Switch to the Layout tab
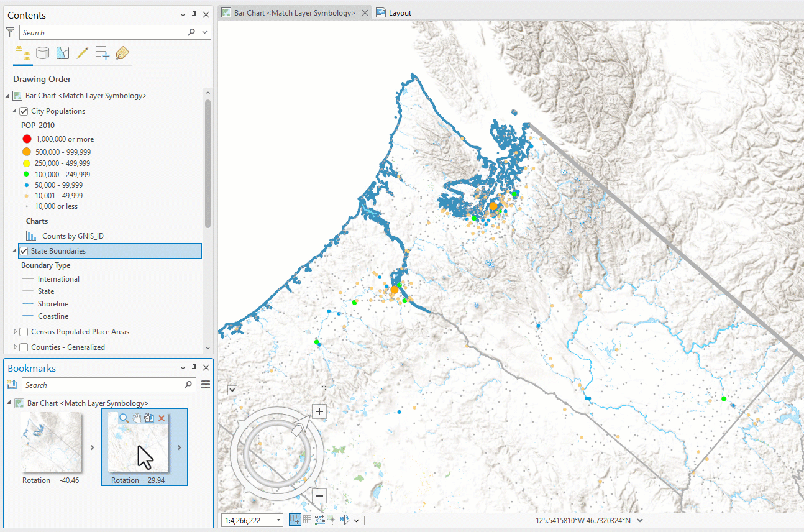This screenshot has height=532, width=804. (398, 12)
